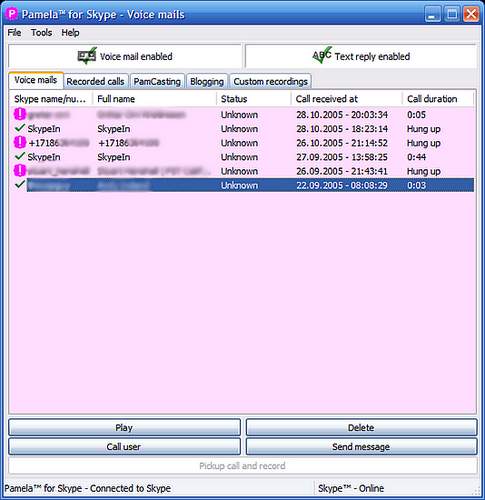Click Hung up in the 26.09.2005 row

[x=424, y=172]
